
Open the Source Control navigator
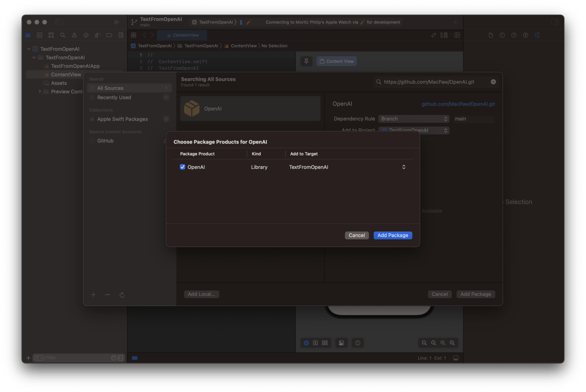click(40, 35)
